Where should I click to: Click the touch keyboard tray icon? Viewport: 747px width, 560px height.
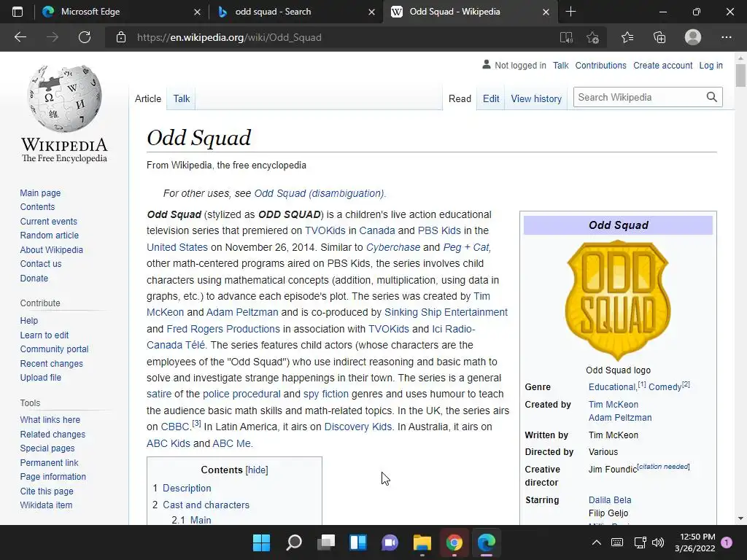(x=617, y=542)
